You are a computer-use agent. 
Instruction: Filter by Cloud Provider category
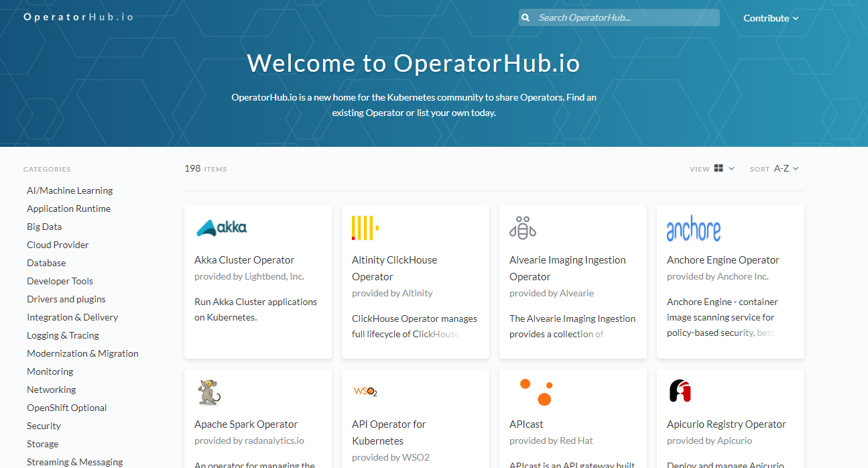(x=58, y=245)
